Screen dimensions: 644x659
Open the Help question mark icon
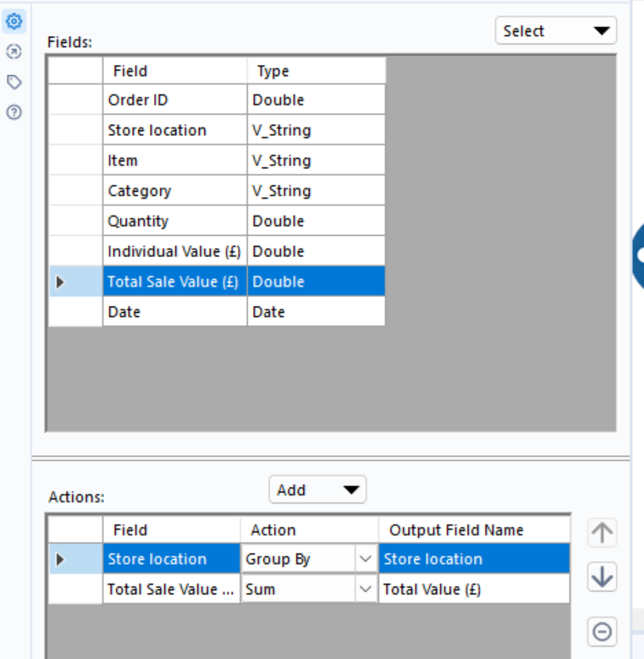13,112
